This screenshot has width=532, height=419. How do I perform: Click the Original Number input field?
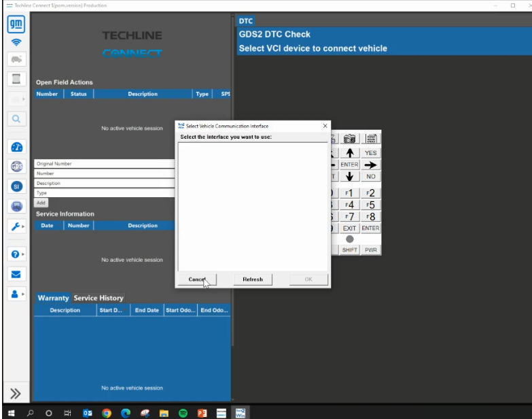[105, 164]
